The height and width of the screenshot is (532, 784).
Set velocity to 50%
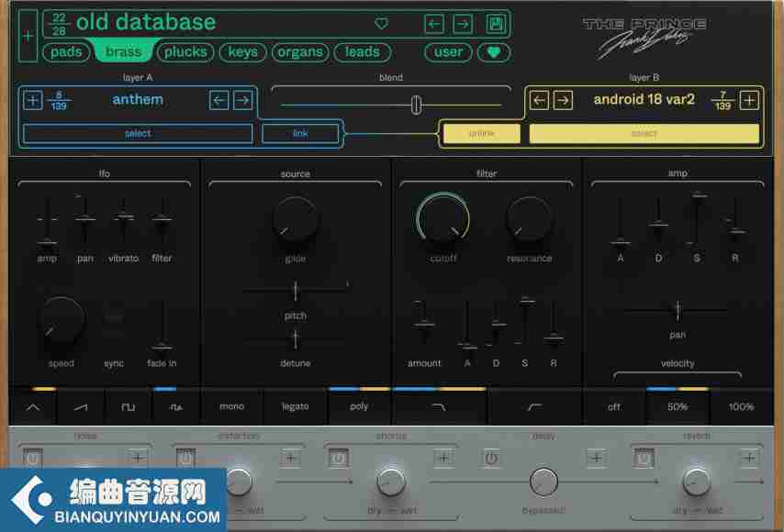point(678,407)
